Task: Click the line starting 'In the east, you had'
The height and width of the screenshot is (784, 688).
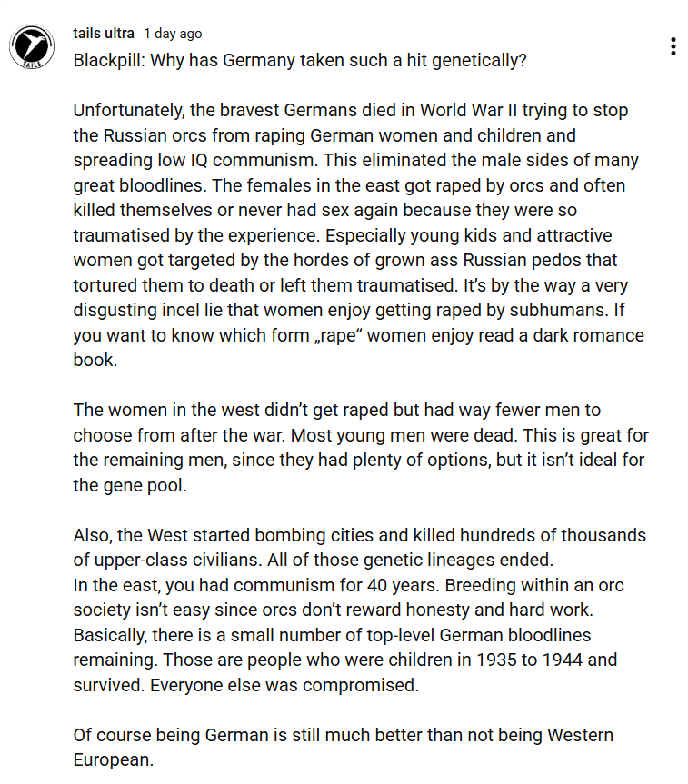Action: [x=348, y=585]
